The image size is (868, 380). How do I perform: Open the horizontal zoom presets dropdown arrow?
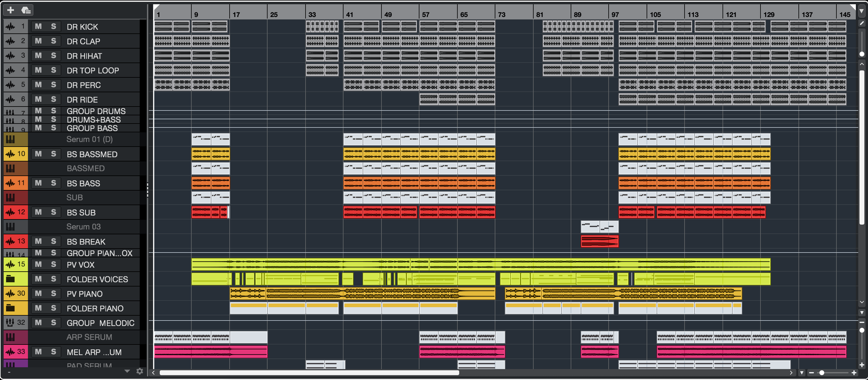(x=802, y=373)
